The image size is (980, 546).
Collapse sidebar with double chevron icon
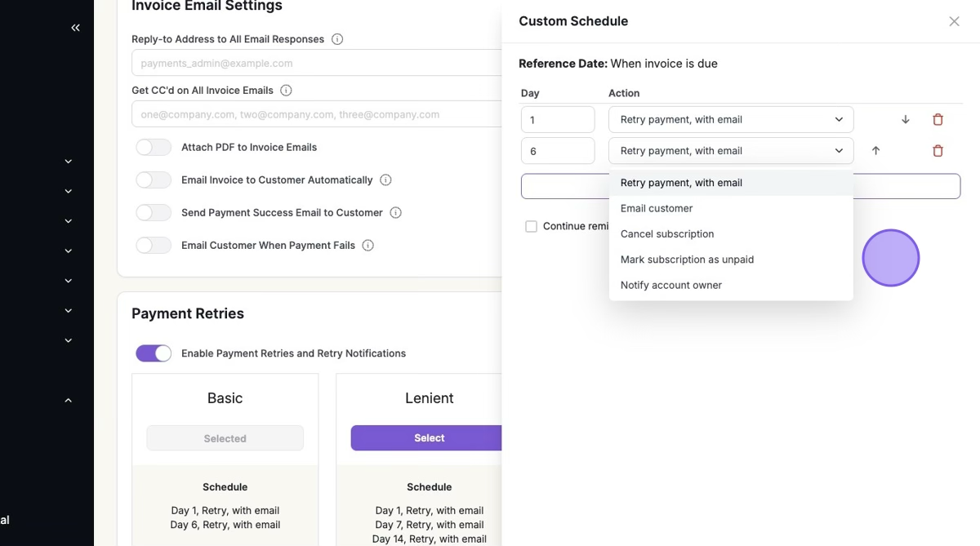(75, 28)
